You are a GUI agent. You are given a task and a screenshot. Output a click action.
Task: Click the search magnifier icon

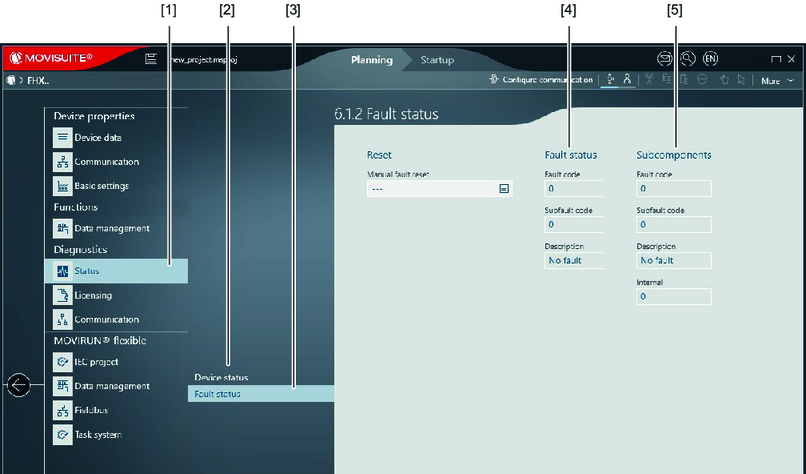688,59
